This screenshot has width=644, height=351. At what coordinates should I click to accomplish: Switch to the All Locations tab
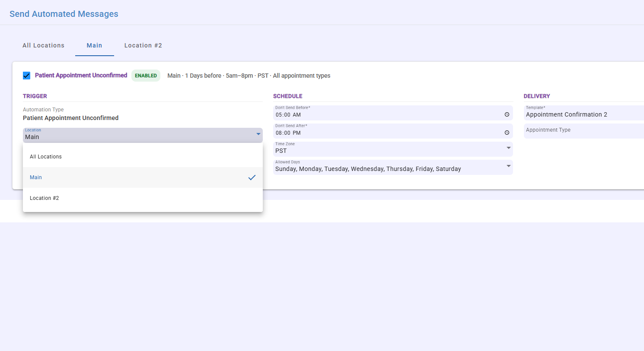point(44,45)
